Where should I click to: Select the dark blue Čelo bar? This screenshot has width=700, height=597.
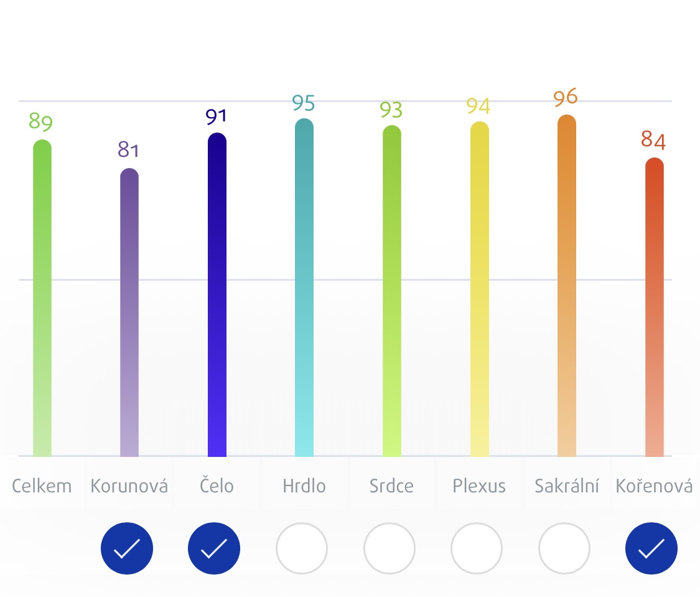[217, 294]
